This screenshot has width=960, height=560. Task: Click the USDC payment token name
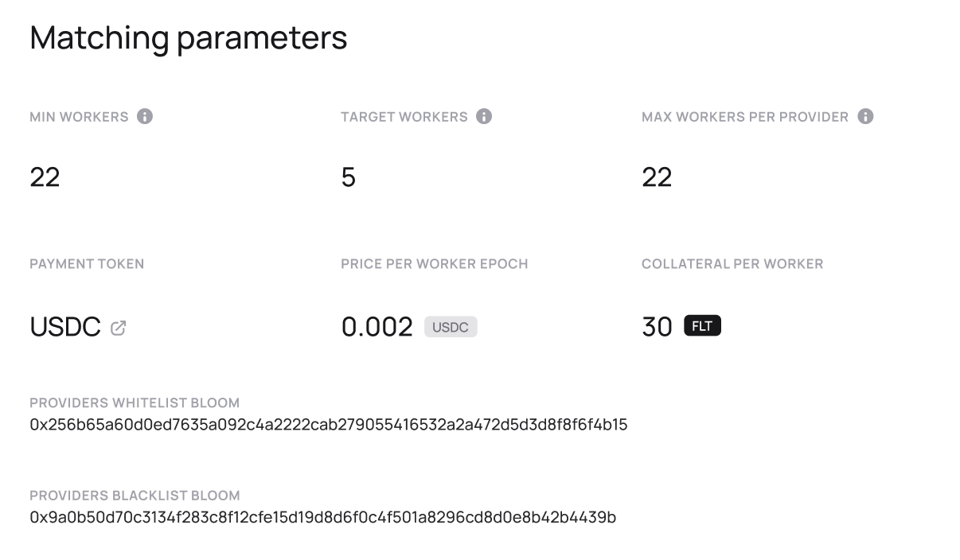pyautogui.click(x=65, y=327)
